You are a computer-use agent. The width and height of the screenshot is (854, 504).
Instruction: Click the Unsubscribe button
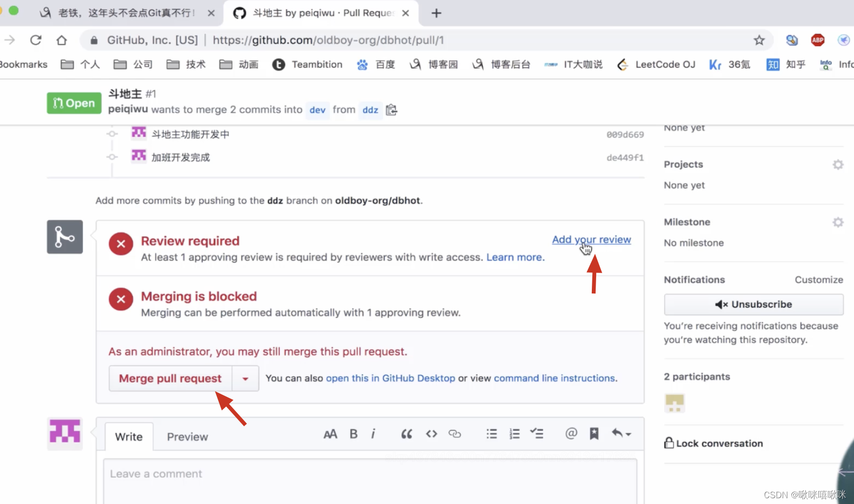point(754,305)
